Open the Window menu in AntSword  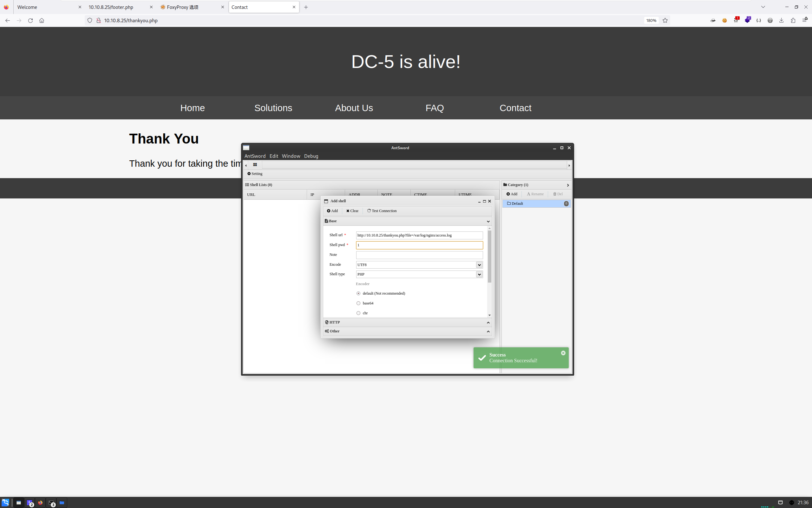[291, 156]
